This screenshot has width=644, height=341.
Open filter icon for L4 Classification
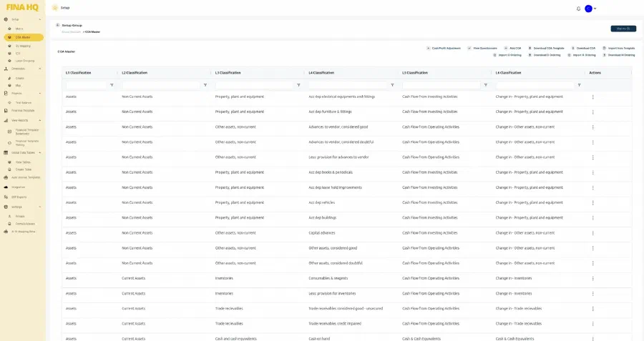392,85
